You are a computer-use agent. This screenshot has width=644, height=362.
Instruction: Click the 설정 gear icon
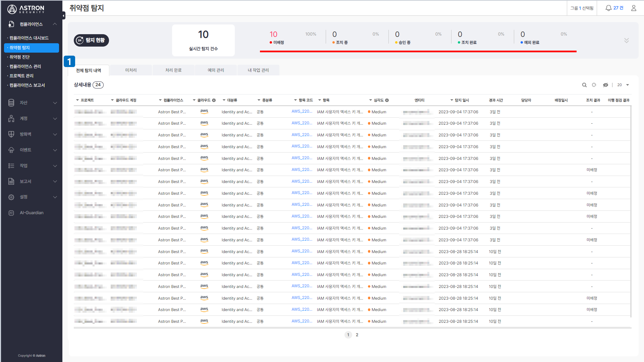[x=11, y=197]
